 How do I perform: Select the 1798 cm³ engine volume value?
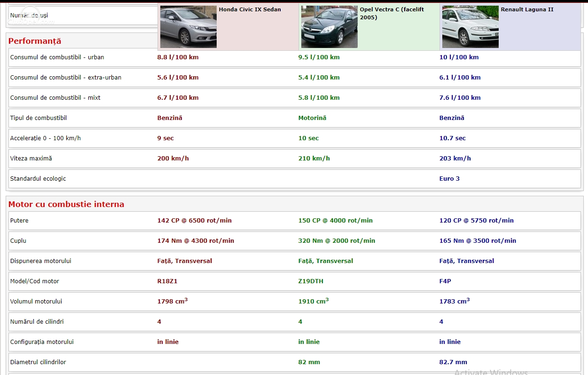tap(172, 301)
